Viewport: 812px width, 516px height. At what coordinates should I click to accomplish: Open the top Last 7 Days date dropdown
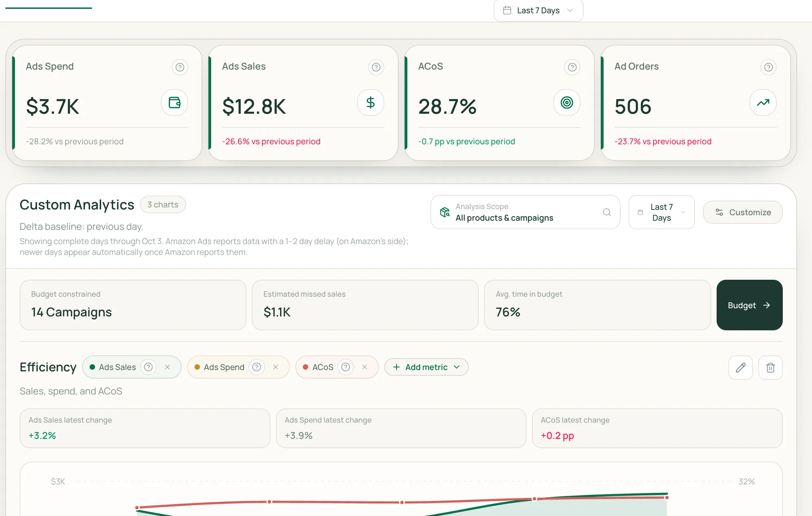click(538, 11)
